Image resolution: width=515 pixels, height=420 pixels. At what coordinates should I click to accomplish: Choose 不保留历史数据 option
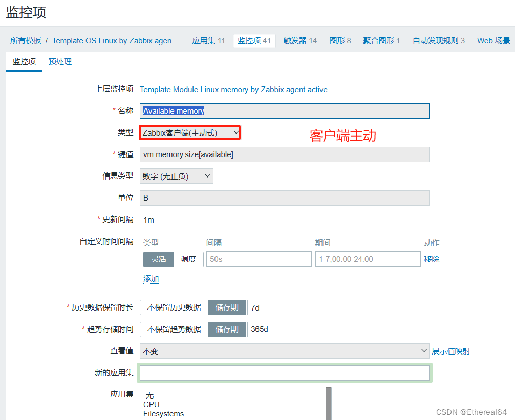tap(174, 307)
